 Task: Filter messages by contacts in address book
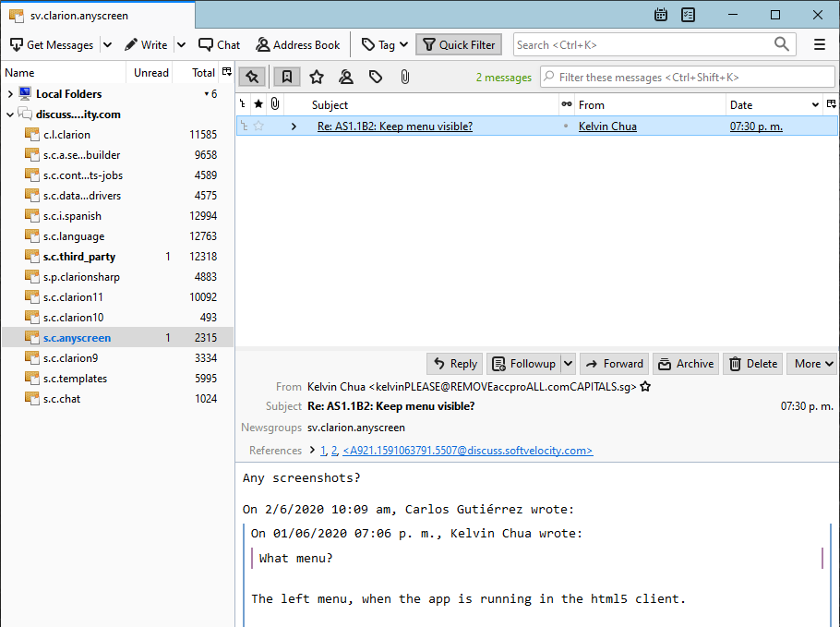click(x=346, y=78)
